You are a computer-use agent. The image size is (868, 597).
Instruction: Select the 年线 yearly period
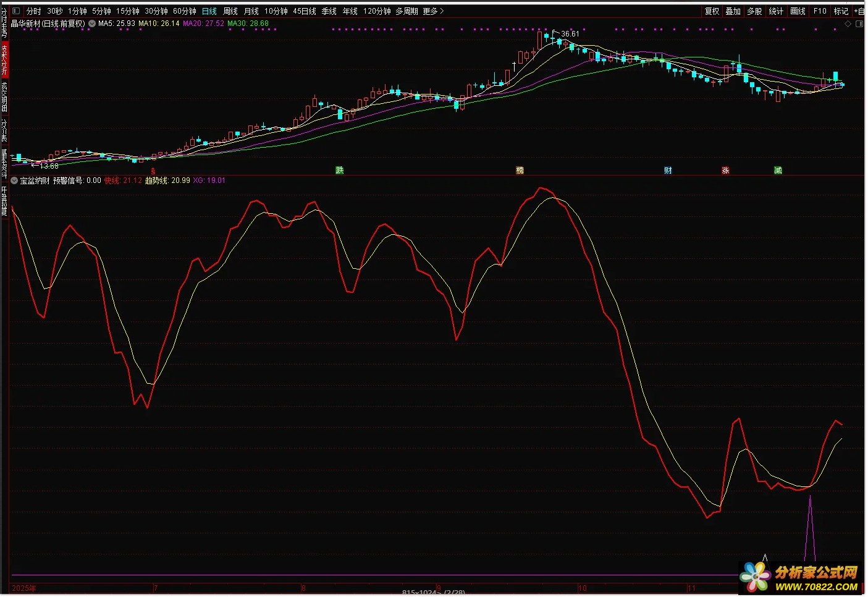click(350, 11)
